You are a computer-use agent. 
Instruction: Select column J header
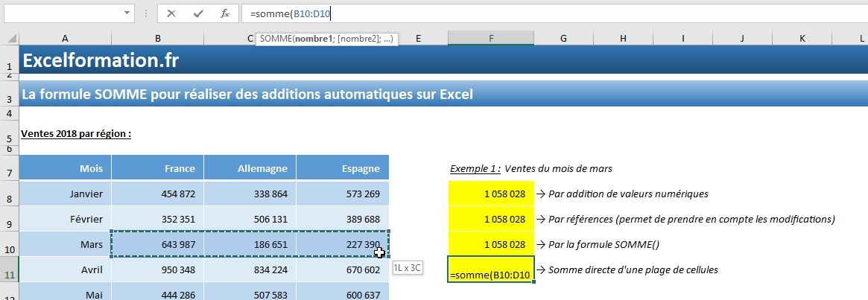click(x=742, y=38)
